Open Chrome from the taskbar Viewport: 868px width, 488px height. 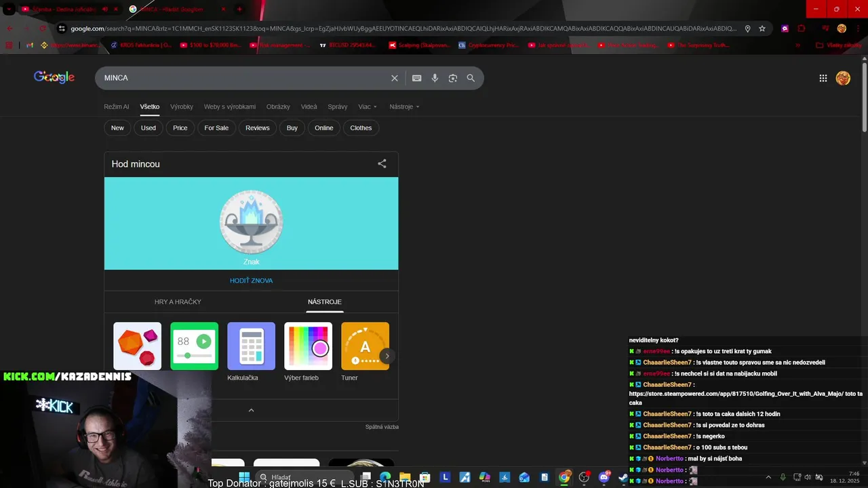tap(564, 477)
